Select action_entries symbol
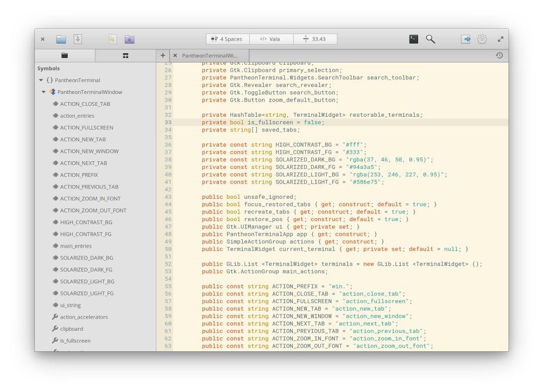 click(x=77, y=116)
